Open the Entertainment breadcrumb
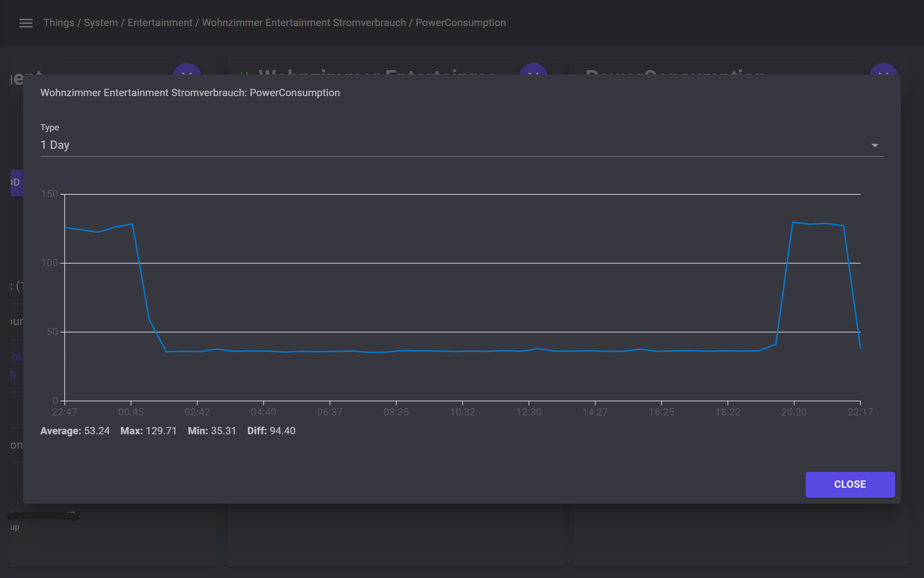Viewport: 924px width, 578px height. [160, 22]
